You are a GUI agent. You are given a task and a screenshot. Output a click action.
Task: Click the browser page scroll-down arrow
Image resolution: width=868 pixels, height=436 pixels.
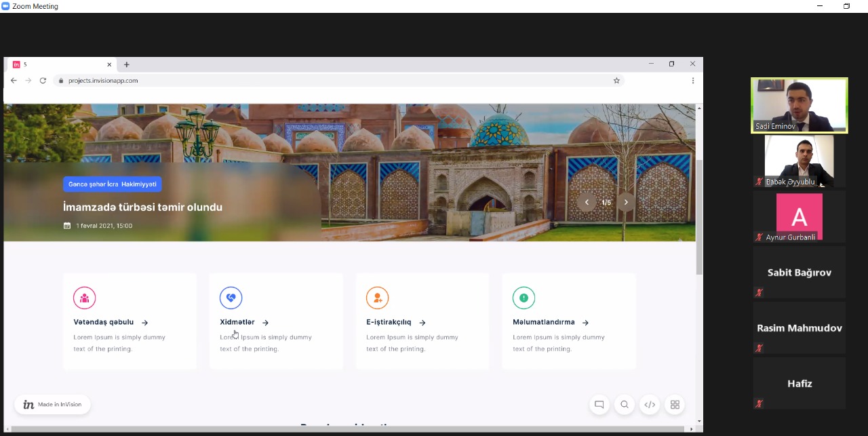click(x=699, y=421)
